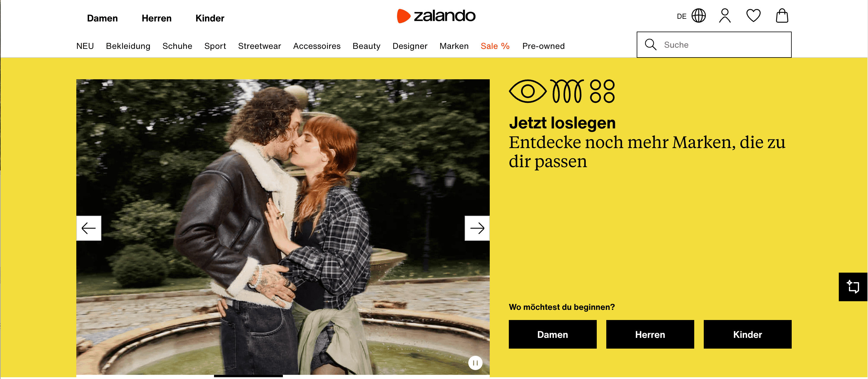Go to the previous carousel slide
Image resolution: width=868 pixels, height=379 pixels.
(89, 228)
